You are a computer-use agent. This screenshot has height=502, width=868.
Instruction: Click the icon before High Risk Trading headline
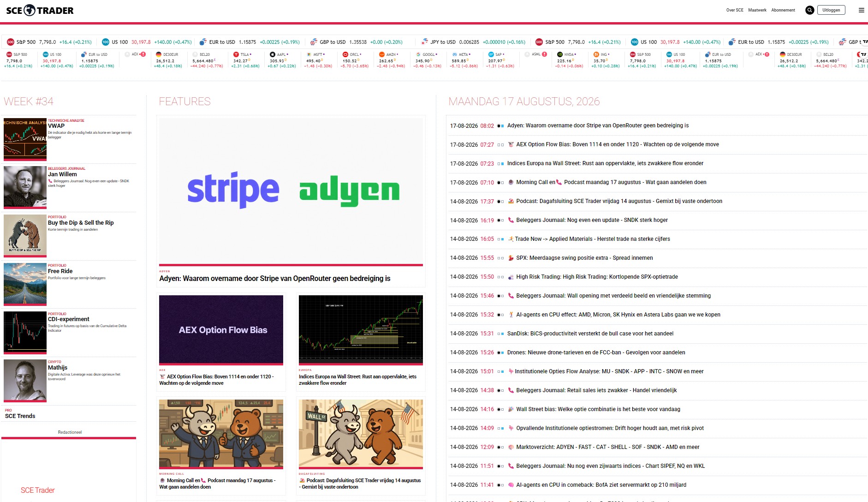(511, 277)
